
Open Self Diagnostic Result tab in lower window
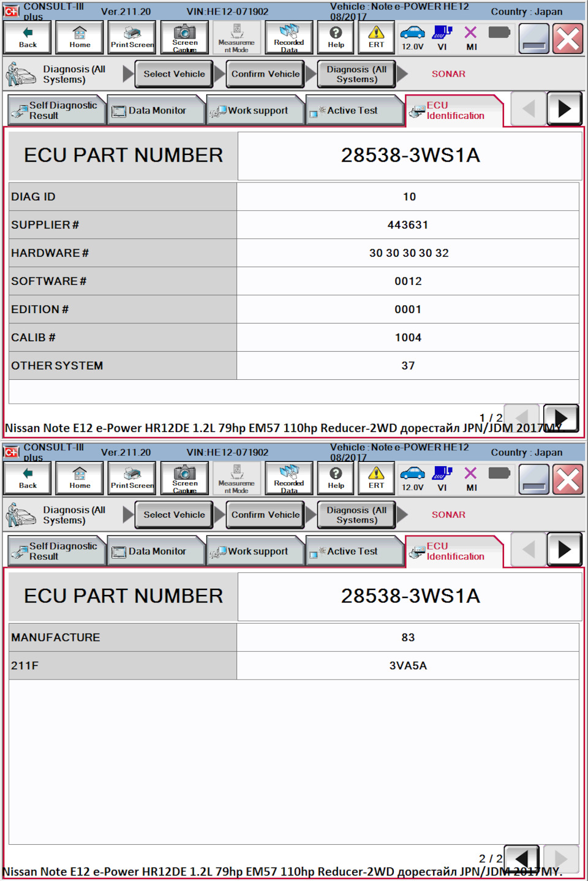pyautogui.click(x=56, y=551)
